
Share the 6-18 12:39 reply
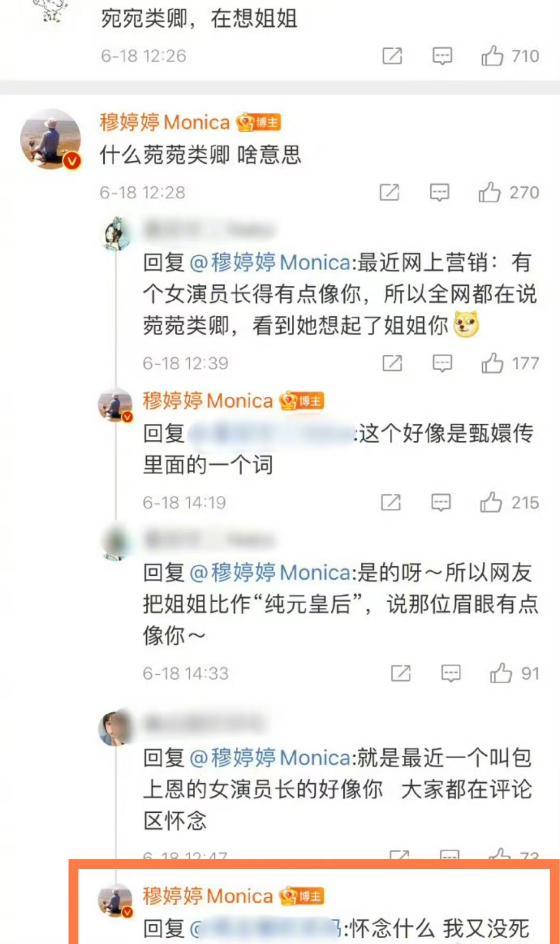[392, 363]
